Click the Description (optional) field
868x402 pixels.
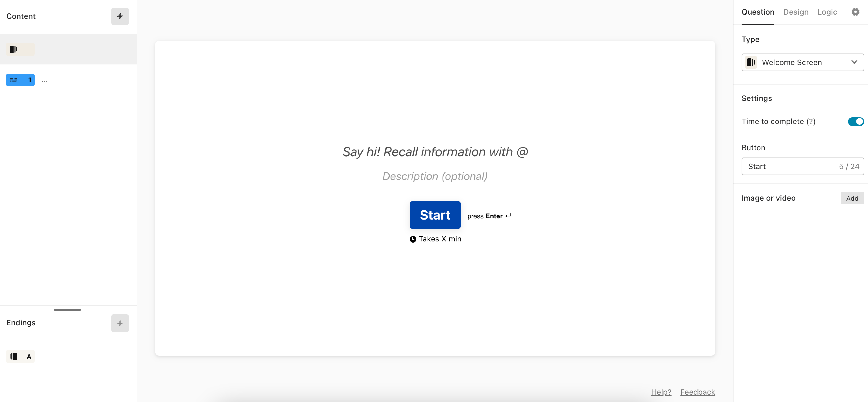(435, 176)
